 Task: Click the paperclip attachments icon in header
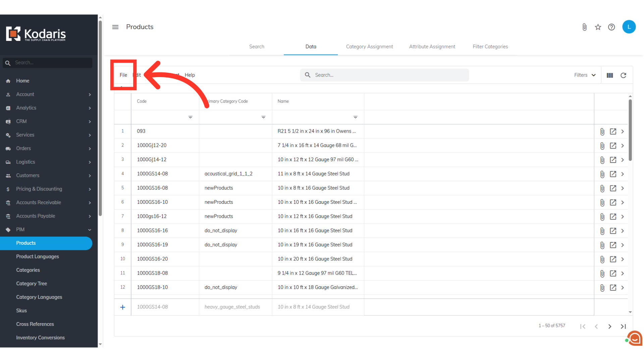click(x=584, y=27)
